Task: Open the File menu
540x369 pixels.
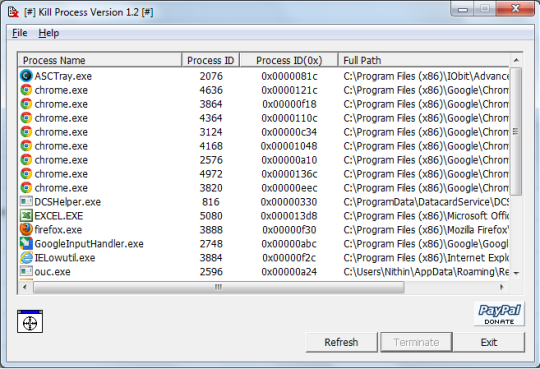Action: pyautogui.click(x=20, y=33)
